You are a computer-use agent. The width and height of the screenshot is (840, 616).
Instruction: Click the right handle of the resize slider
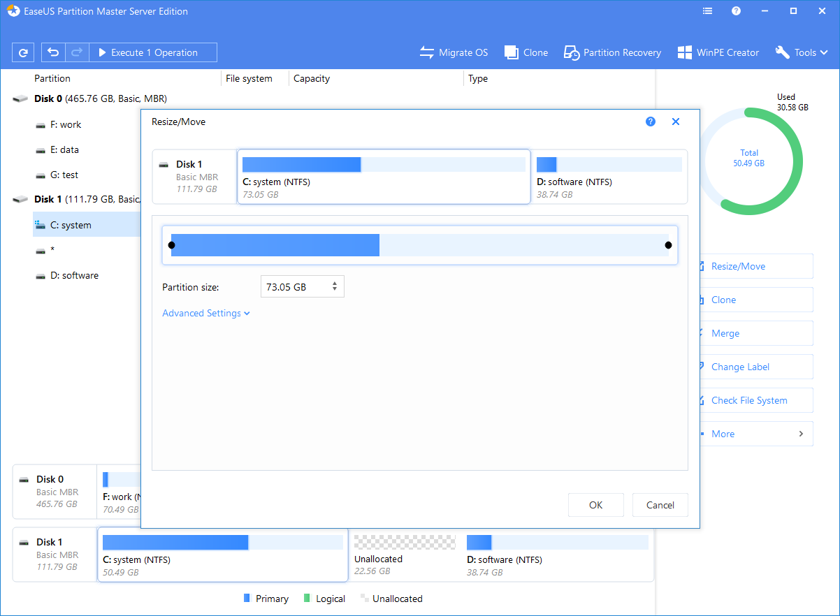click(x=667, y=244)
